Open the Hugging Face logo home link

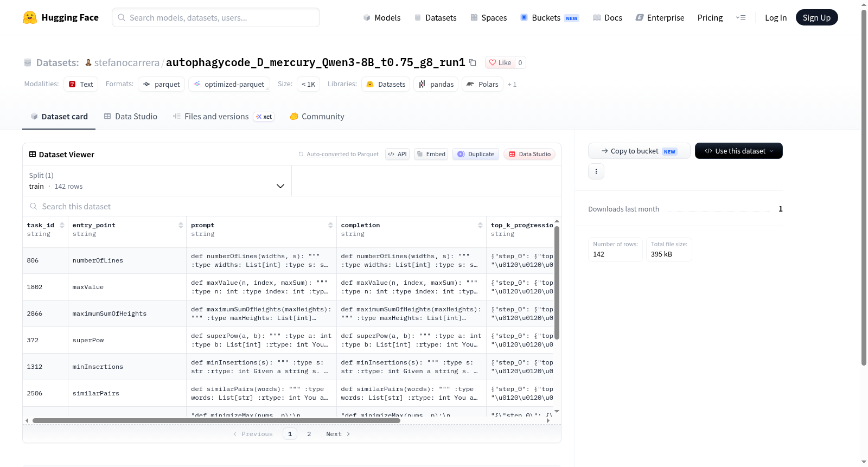click(61, 17)
